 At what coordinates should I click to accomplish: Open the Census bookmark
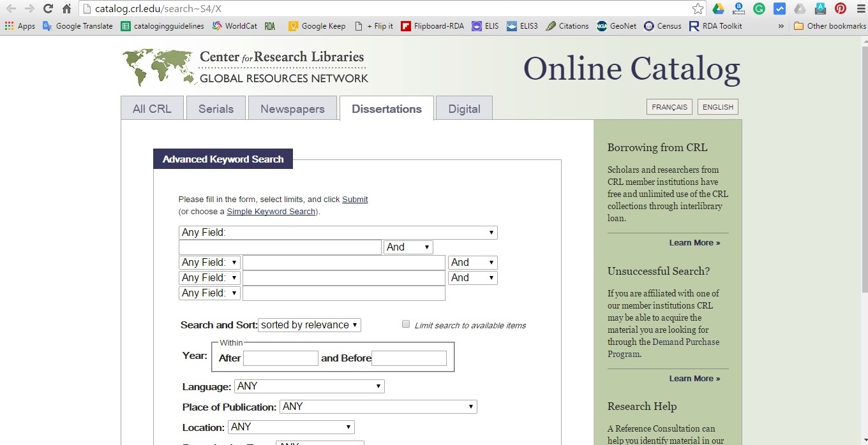tap(662, 26)
